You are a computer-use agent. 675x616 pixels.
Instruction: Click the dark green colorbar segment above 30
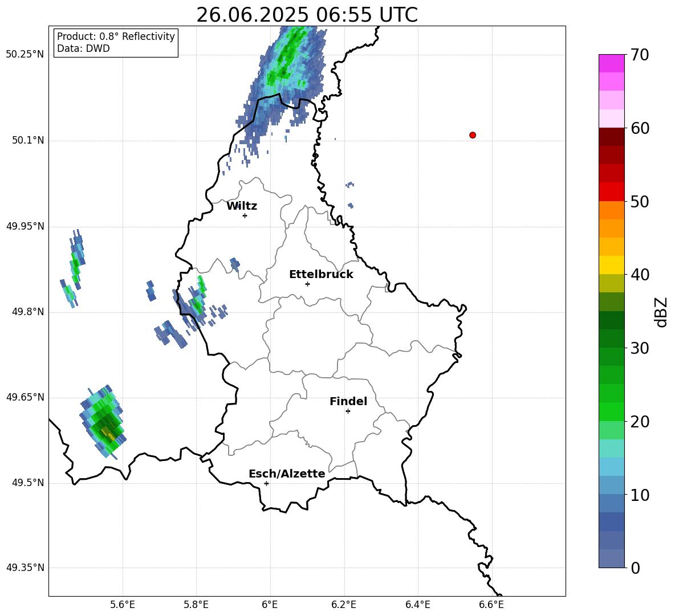click(x=612, y=338)
